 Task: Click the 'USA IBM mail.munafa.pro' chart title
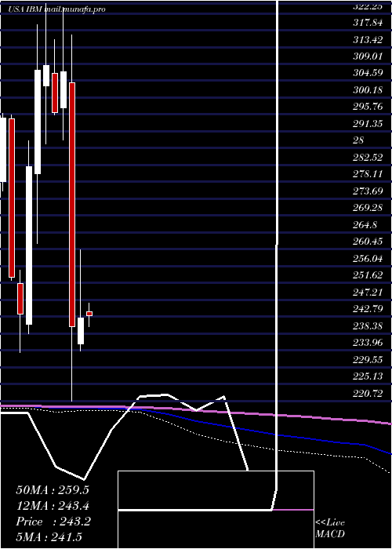pos(56,9)
